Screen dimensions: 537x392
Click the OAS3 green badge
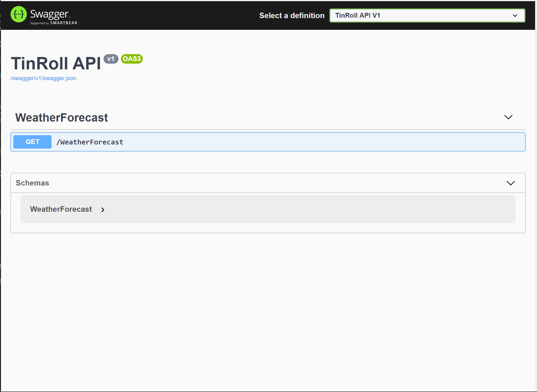(x=132, y=59)
